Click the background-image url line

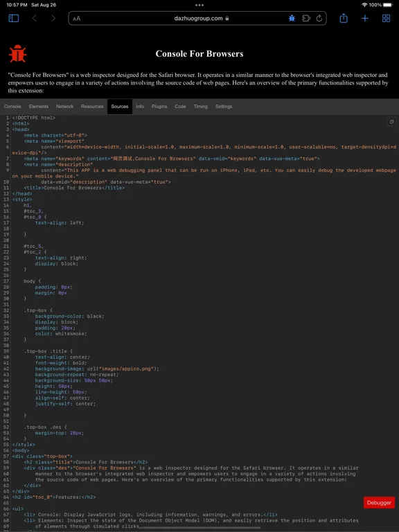pos(97,369)
